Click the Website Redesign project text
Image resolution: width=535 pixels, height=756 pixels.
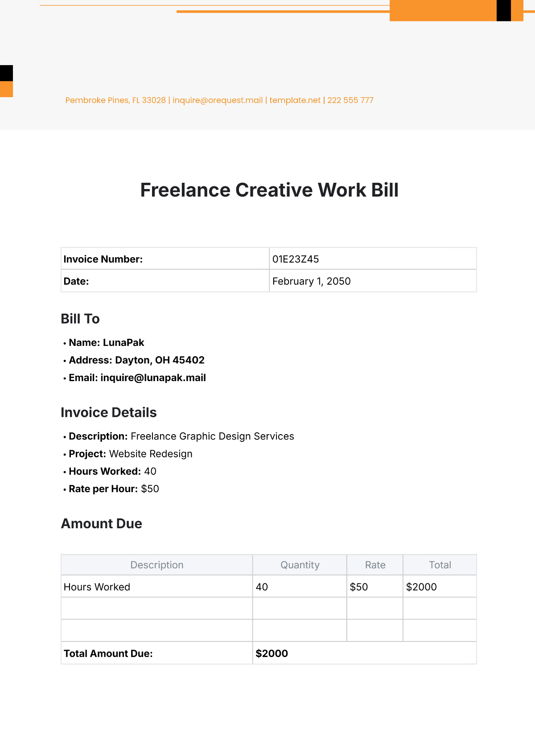click(x=151, y=454)
